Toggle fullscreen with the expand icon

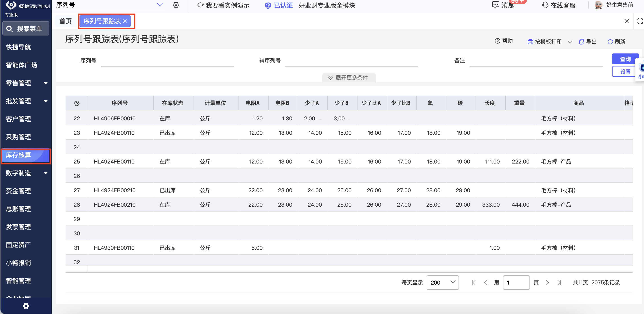click(x=640, y=21)
